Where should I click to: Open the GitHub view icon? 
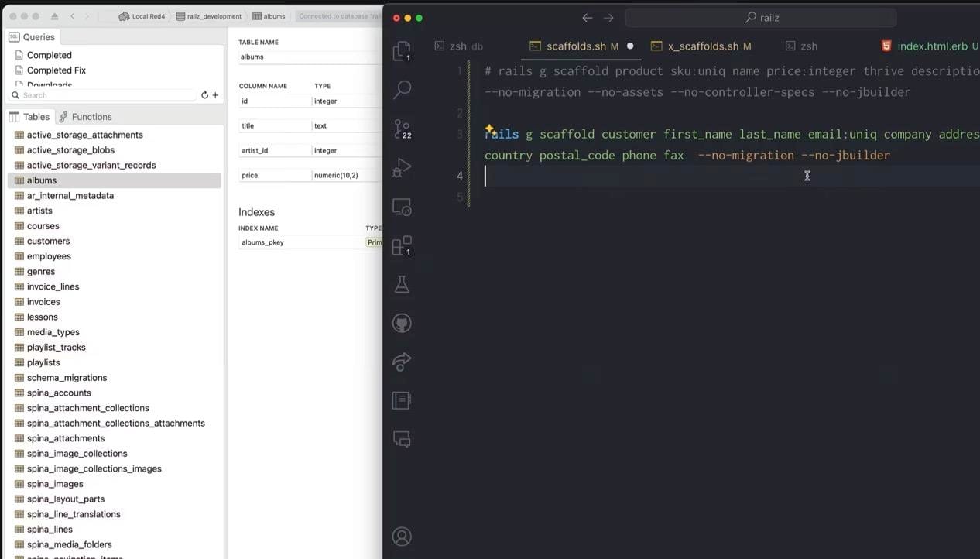(402, 323)
